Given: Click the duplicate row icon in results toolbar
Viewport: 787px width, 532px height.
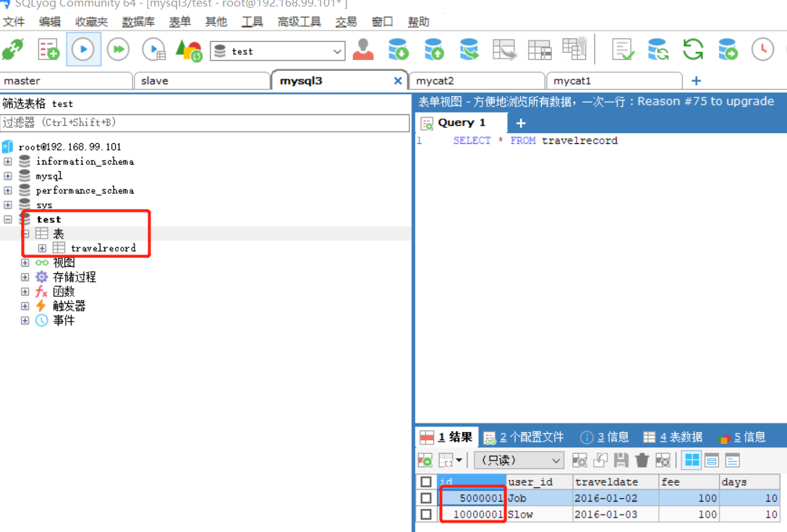Looking at the screenshot, I should tap(600, 460).
